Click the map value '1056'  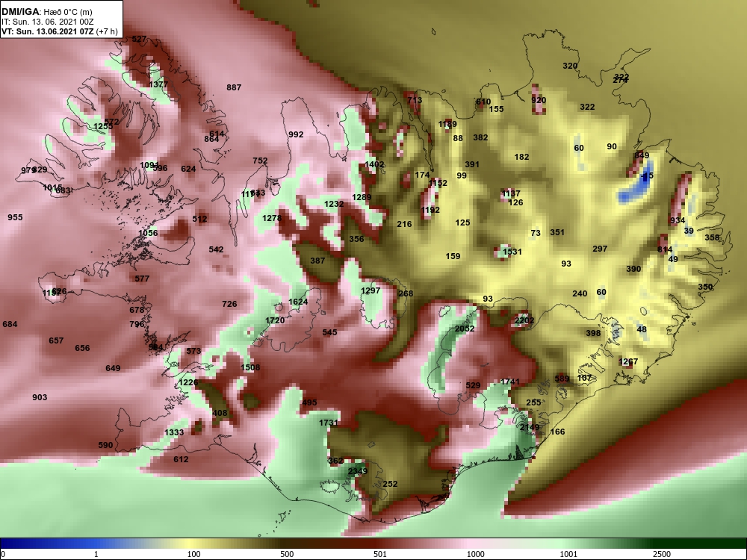[148, 233]
